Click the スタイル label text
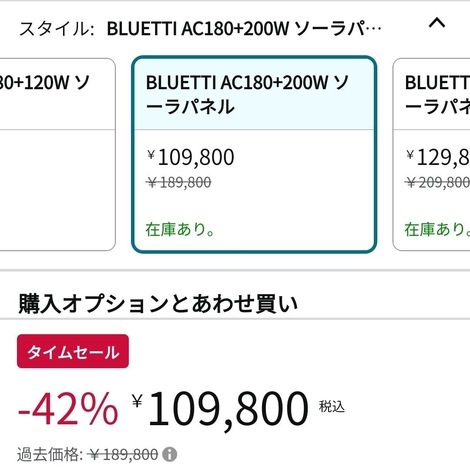This screenshot has height=470, width=470. pyautogui.click(x=56, y=29)
